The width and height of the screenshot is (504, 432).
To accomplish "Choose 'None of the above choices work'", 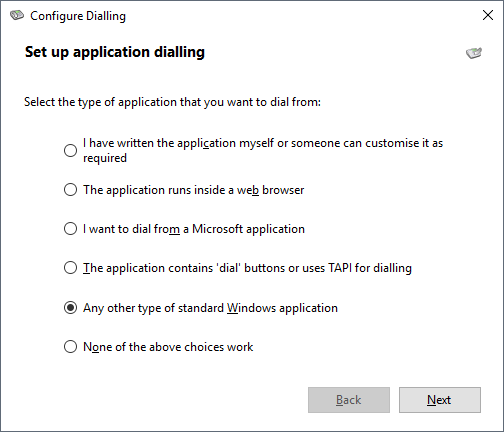I will tap(70, 346).
